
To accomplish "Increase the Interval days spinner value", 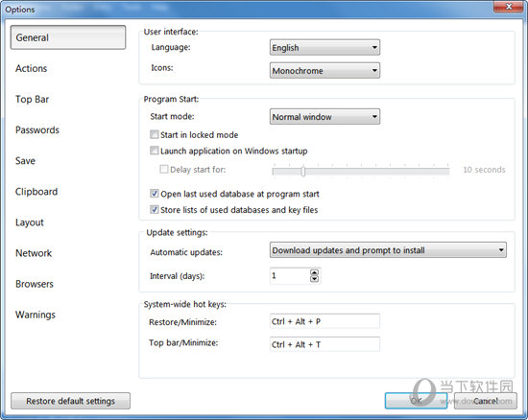I will click(314, 272).
